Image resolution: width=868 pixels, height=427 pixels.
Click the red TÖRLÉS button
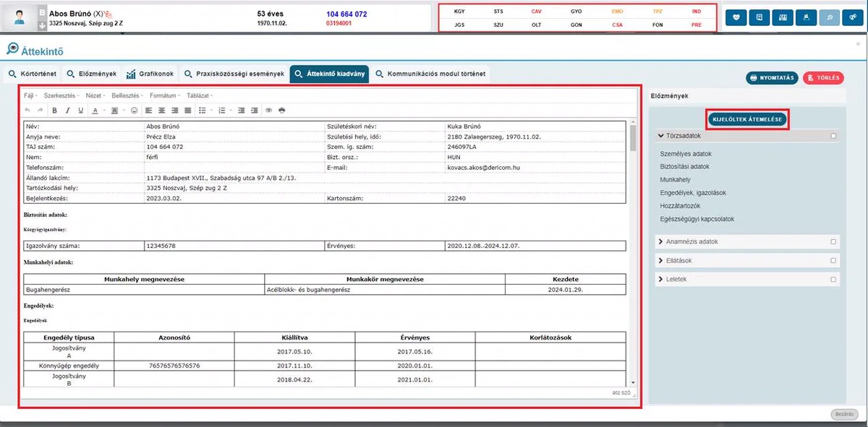(x=823, y=77)
